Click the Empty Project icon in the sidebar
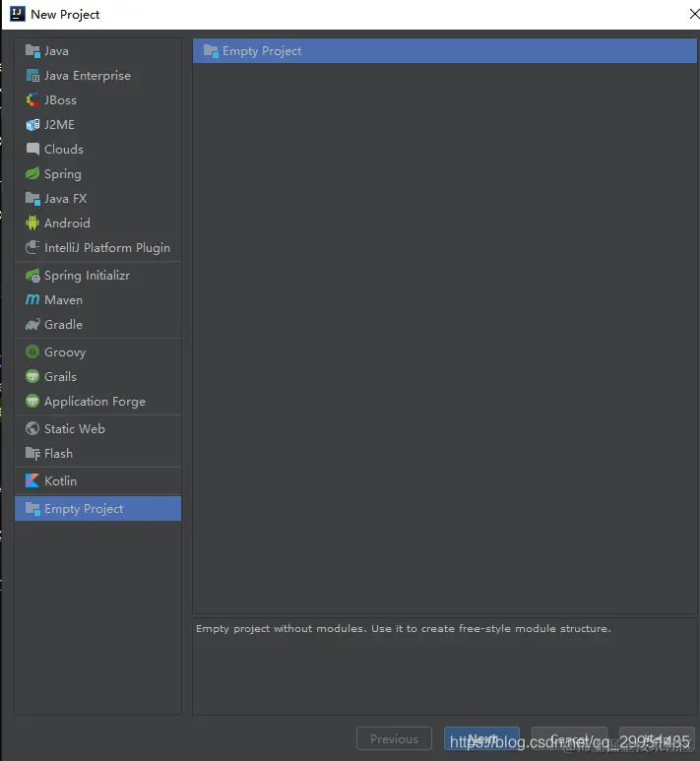 coord(32,509)
